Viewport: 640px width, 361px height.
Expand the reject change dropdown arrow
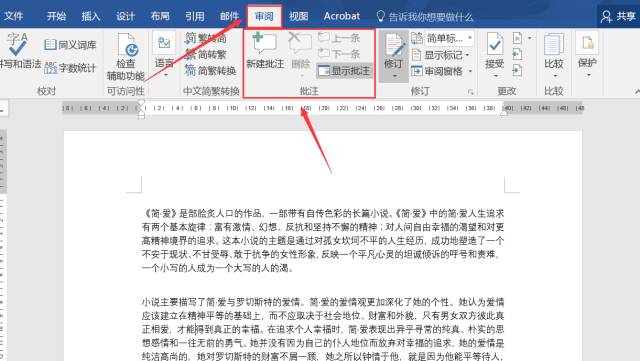click(x=529, y=38)
